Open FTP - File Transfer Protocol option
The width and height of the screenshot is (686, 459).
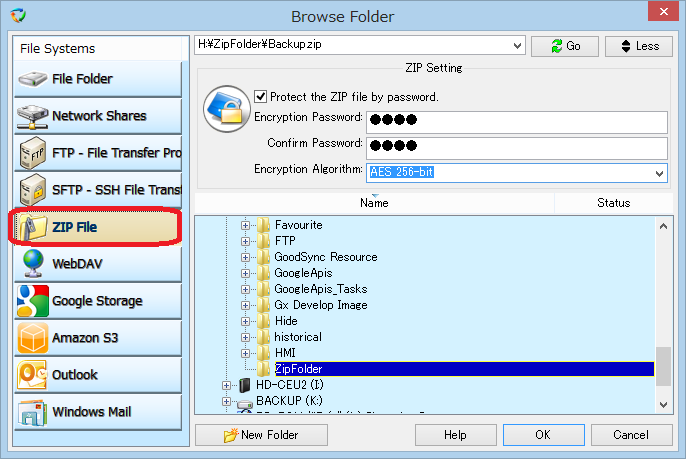pyautogui.click(x=98, y=153)
